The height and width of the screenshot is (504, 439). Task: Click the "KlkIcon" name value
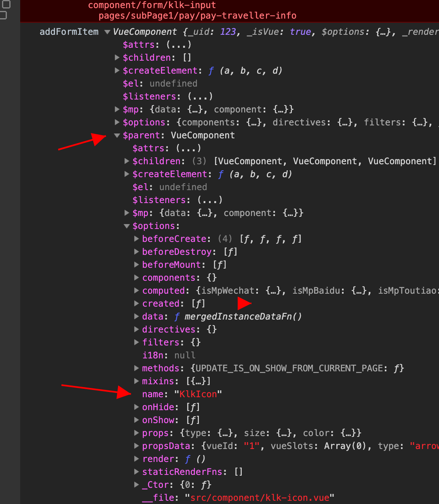pos(198,394)
